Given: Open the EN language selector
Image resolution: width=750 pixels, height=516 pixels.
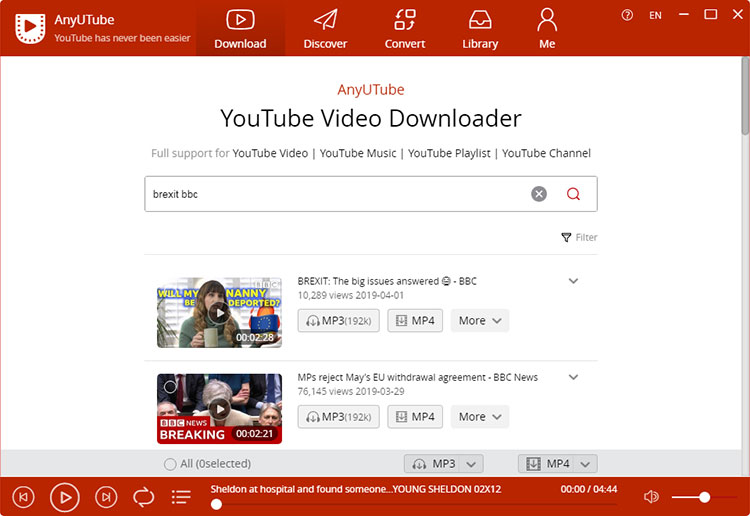Looking at the screenshot, I should pos(655,15).
